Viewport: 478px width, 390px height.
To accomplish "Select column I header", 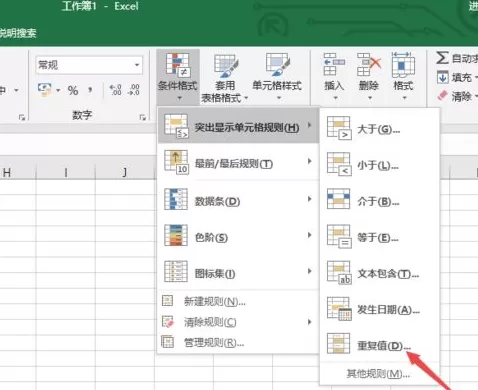I will pyautogui.click(x=65, y=172).
